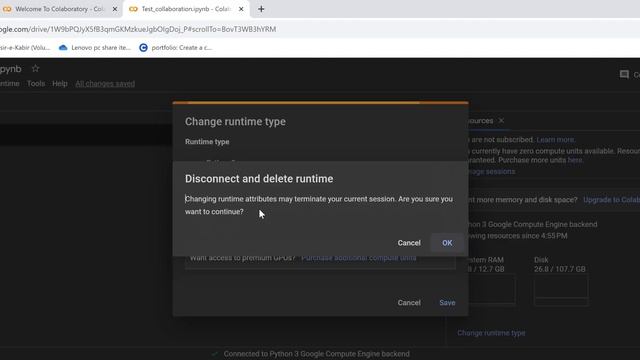Open the Learn more subscription link
Screen dimensions: 640x360
coord(556,140)
